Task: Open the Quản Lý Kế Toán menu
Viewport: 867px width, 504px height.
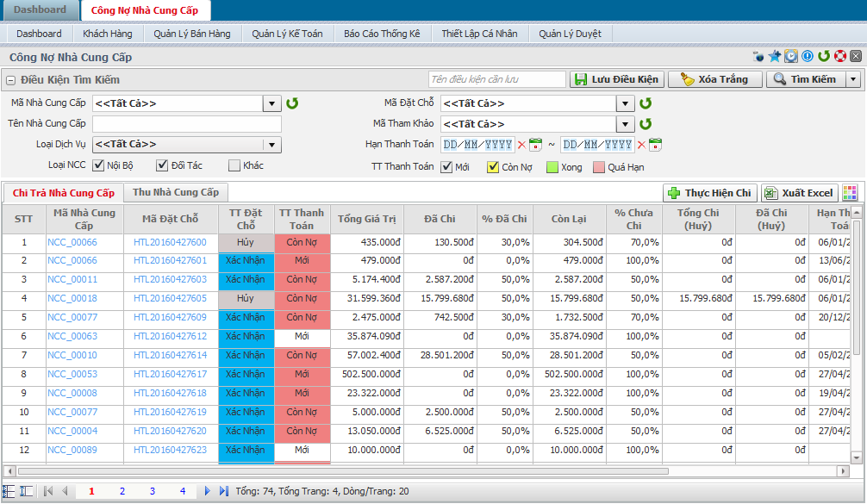Action: coord(287,34)
